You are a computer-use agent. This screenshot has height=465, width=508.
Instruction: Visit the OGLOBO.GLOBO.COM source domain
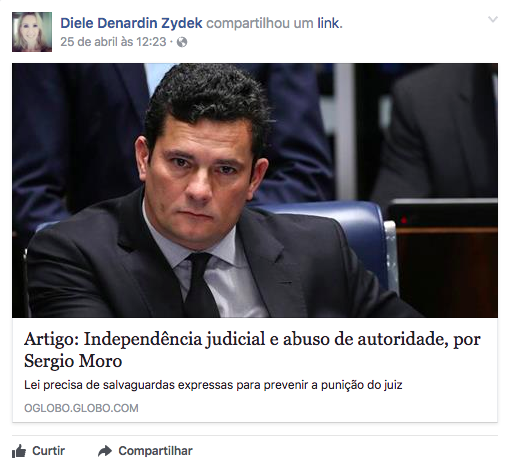tap(81, 408)
